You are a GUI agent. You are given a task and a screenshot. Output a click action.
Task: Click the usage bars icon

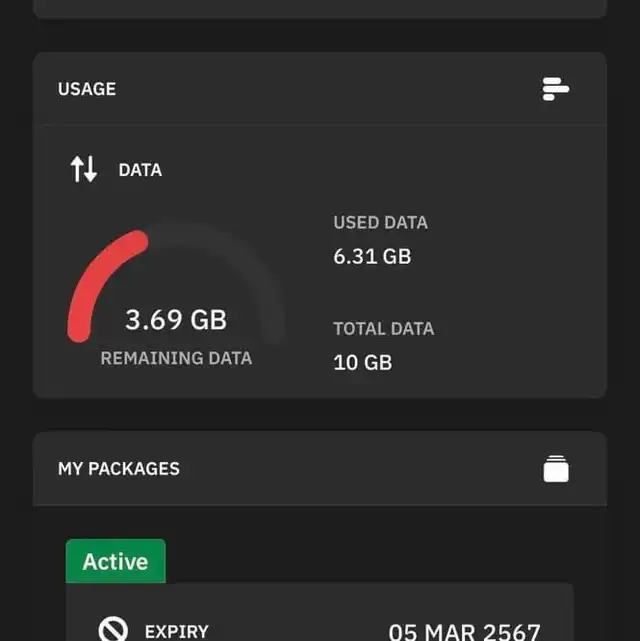(x=556, y=89)
